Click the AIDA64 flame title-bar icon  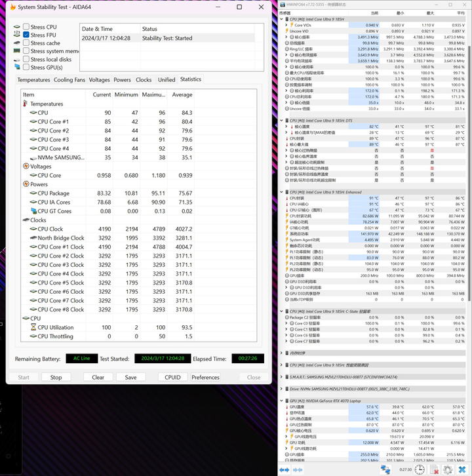pyautogui.click(x=12, y=7)
